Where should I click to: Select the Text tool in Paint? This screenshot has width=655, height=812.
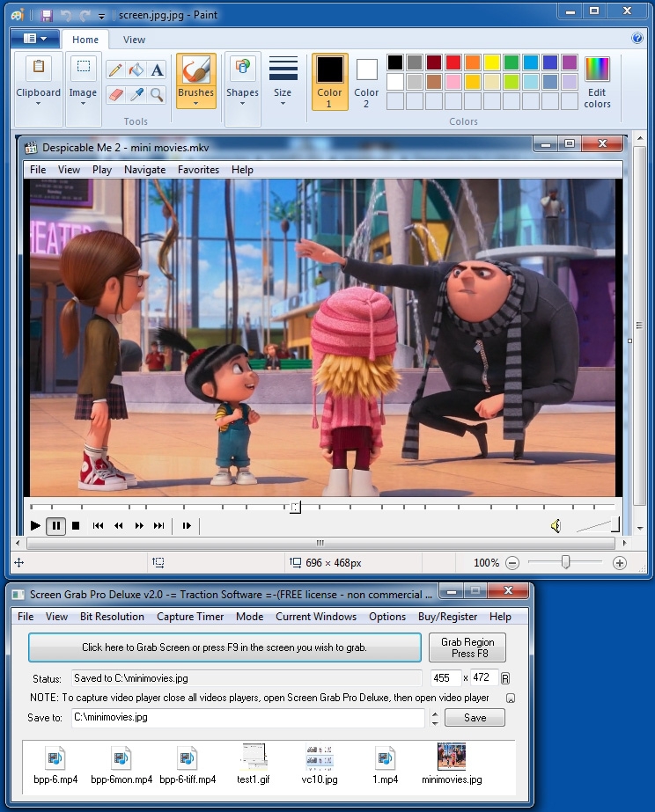click(x=157, y=69)
